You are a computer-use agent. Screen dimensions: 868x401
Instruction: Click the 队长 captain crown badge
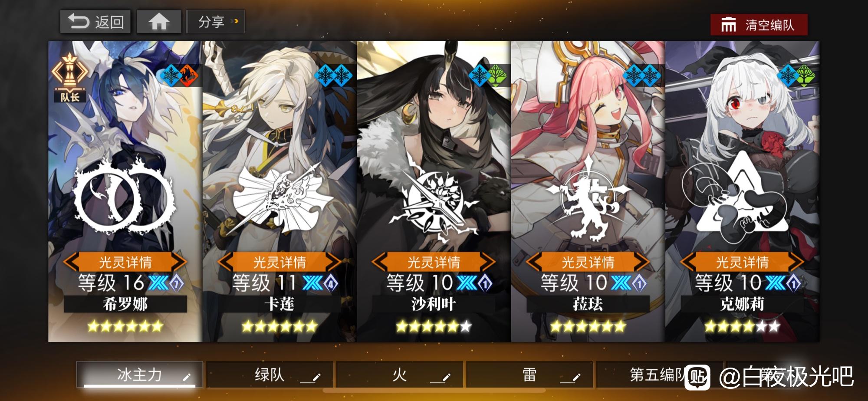tap(70, 77)
